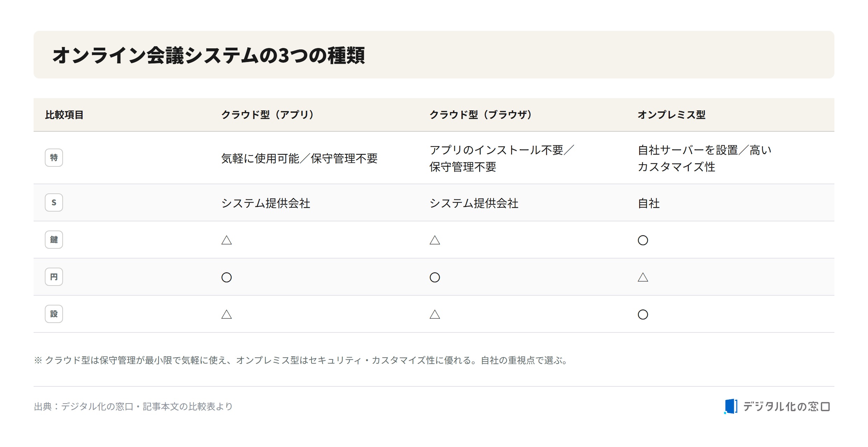This screenshot has width=868, height=447.
Task: Click the デジタル化の窓口 brand text
Action: pyautogui.click(x=786, y=406)
